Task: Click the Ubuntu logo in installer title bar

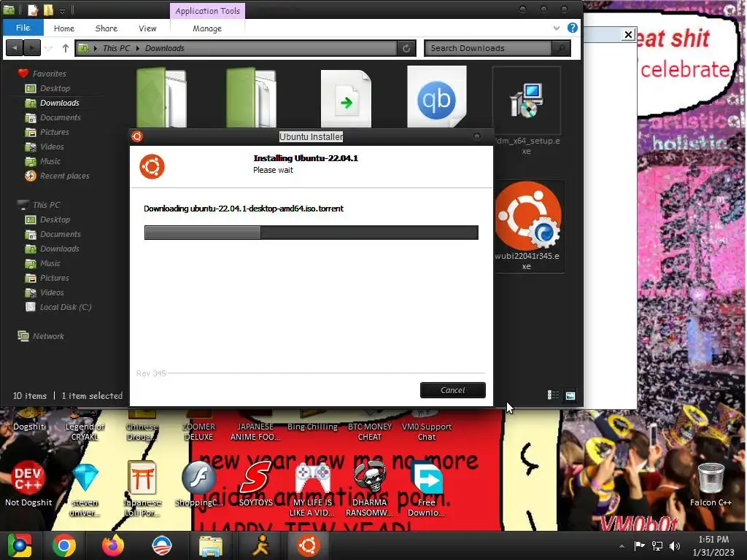Action: click(x=137, y=136)
